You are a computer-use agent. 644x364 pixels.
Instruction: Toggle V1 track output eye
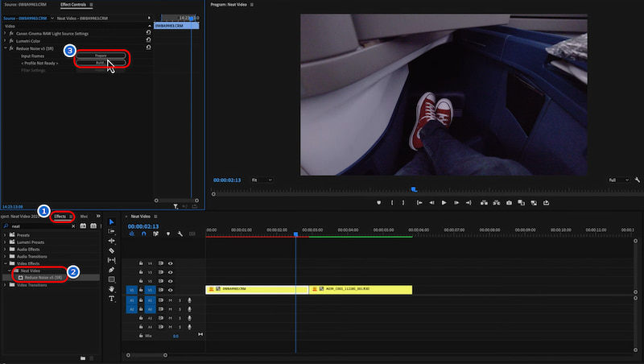pyautogui.click(x=171, y=290)
